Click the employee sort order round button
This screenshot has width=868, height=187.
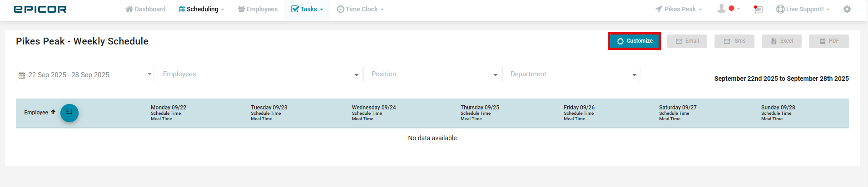point(69,113)
